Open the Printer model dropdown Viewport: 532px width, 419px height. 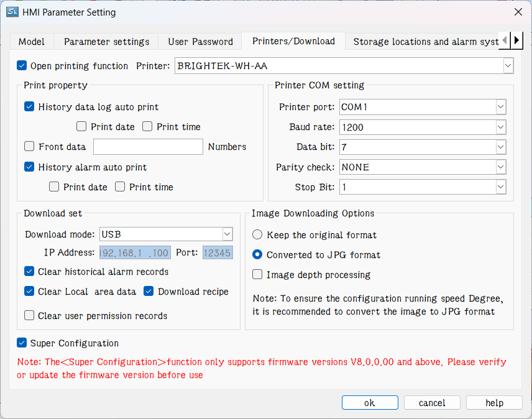[x=508, y=65]
